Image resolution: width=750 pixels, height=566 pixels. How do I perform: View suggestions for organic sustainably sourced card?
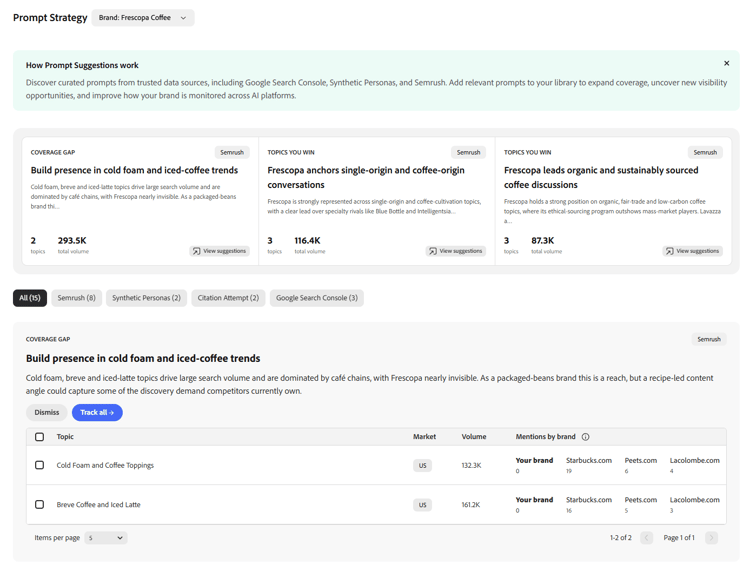tap(693, 251)
